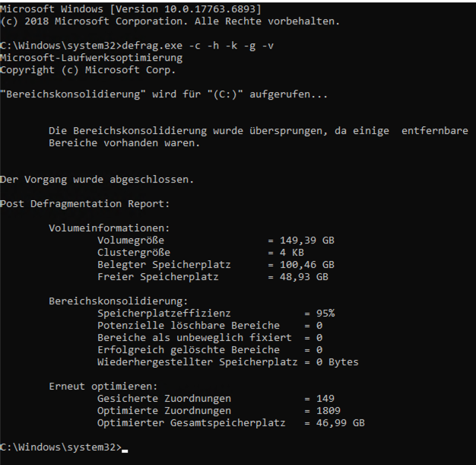Click the Microsoft-Laufwerksoptimierung line
The image size is (476, 465).
[x=91, y=57]
